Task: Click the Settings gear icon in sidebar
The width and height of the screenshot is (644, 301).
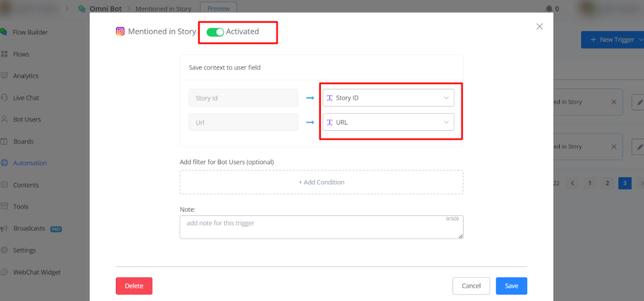Action: 4,250
